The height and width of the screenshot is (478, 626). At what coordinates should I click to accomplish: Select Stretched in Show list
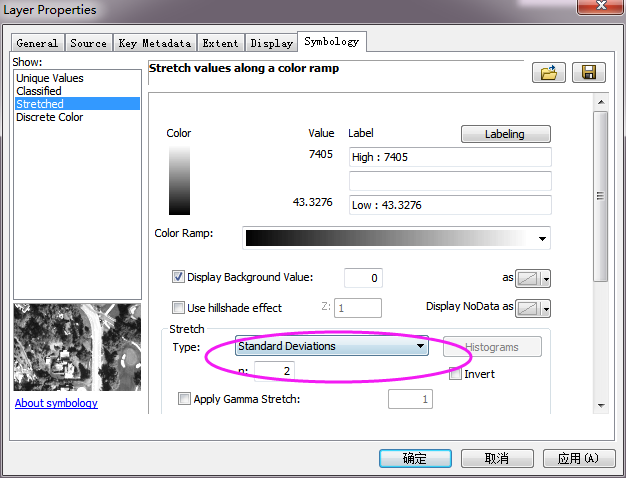pos(77,104)
